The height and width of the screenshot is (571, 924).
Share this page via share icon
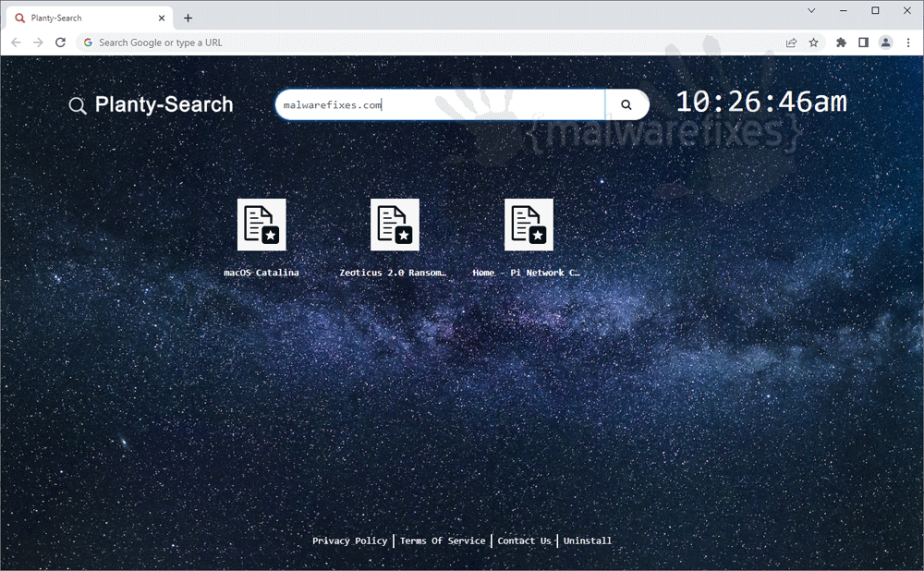792,43
